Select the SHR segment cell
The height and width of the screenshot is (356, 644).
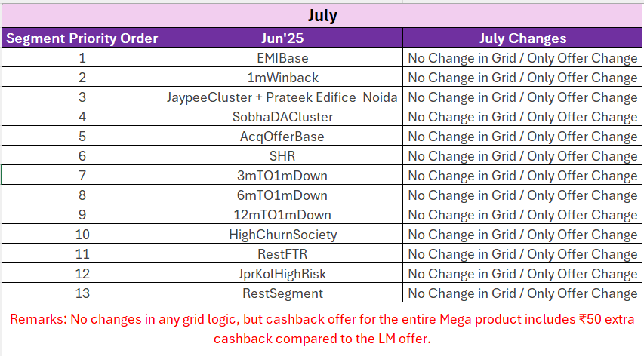click(x=282, y=156)
